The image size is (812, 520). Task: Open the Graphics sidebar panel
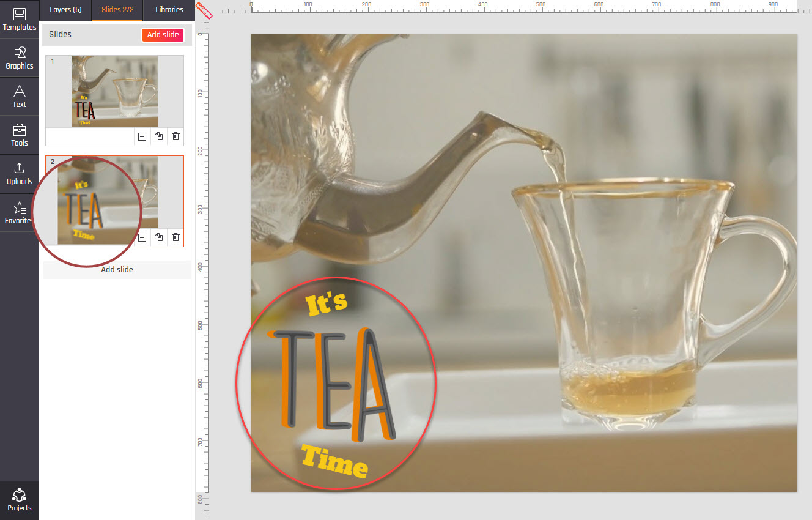[20, 58]
